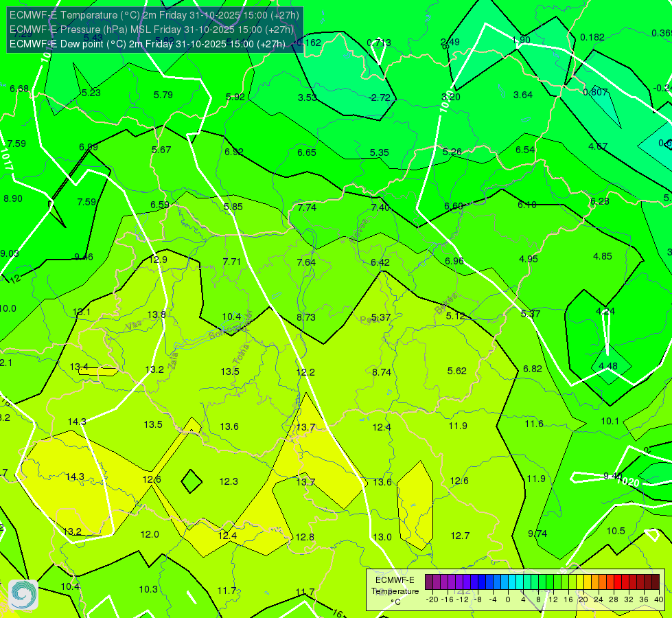The width and height of the screenshot is (672, 618).
Task: Click the 5.79 dew point value
Action: (163, 95)
